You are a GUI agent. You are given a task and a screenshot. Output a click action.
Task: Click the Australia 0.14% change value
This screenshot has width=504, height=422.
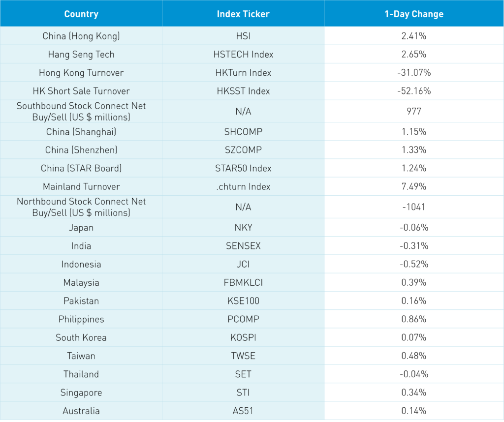414,411
